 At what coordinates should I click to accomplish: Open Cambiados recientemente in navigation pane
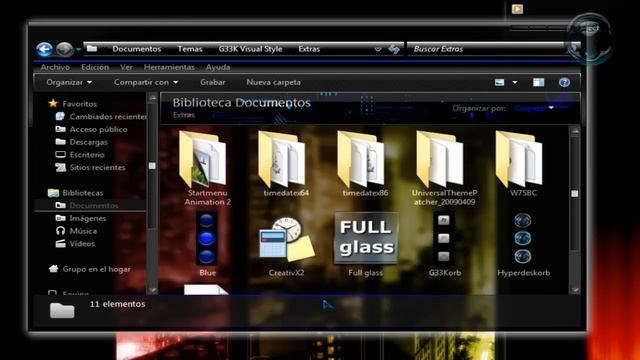tap(101, 117)
